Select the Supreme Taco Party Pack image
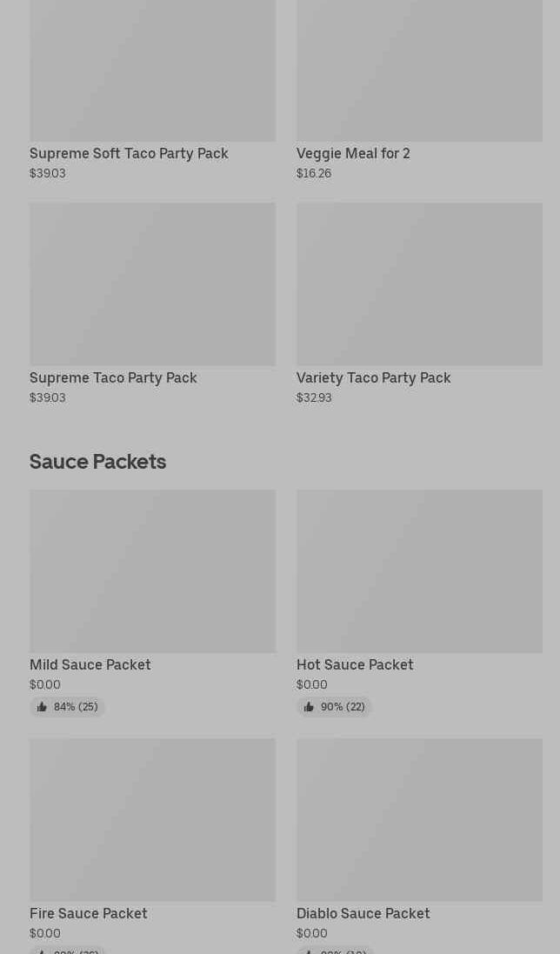 click(152, 284)
